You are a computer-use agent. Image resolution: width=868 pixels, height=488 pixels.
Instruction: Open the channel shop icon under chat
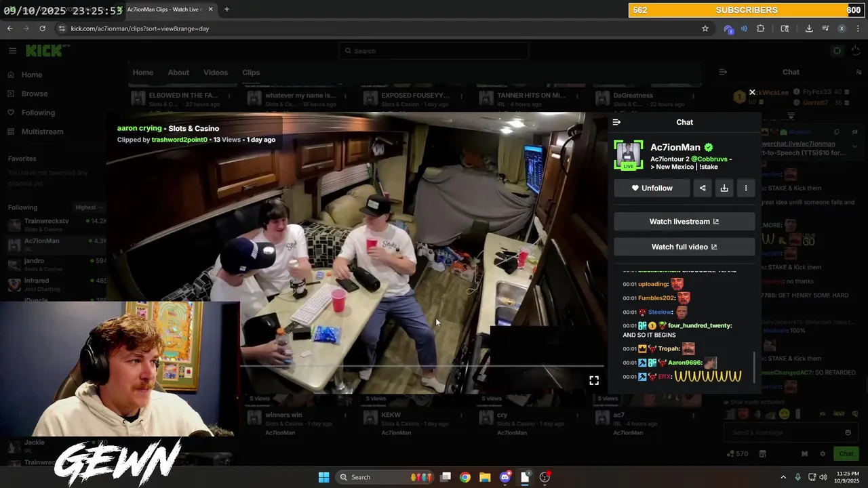click(762, 453)
